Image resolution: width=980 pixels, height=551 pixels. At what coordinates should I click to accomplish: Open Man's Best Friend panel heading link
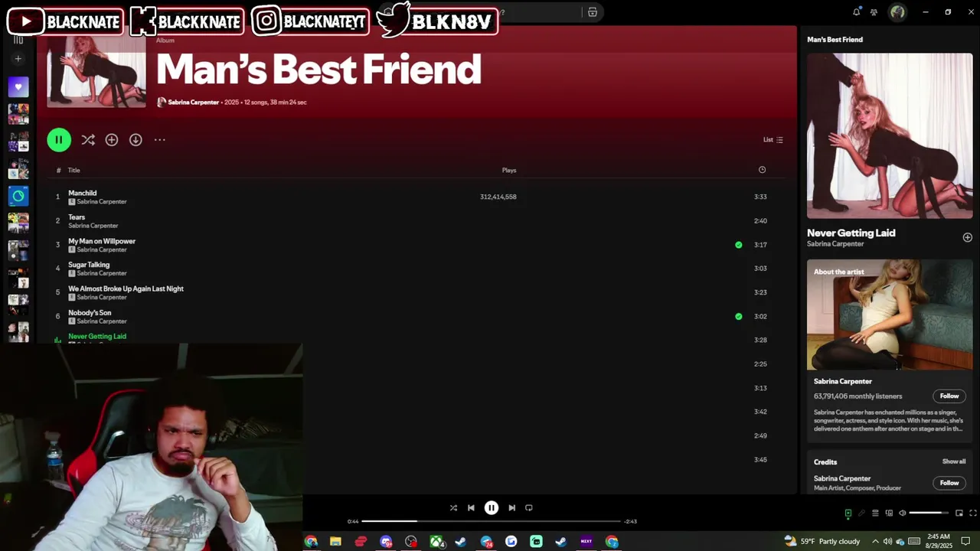coord(835,40)
